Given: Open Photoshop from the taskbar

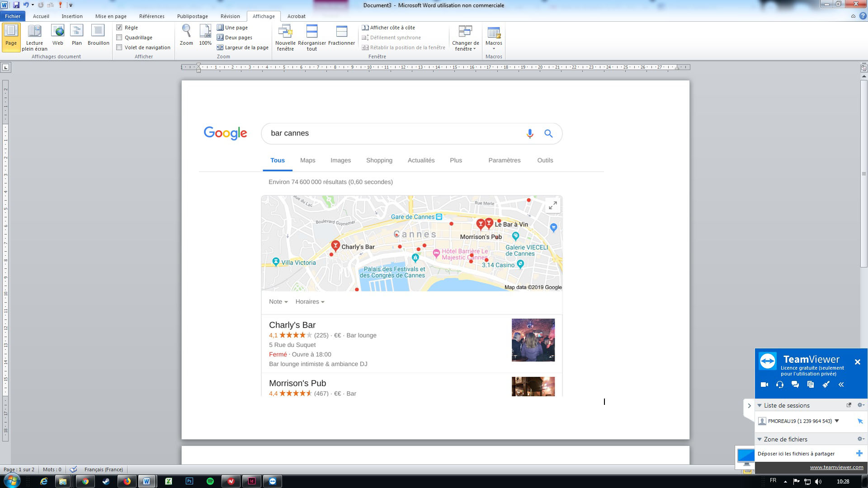Looking at the screenshot, I should pyautogui.click(x=189, y=481).
